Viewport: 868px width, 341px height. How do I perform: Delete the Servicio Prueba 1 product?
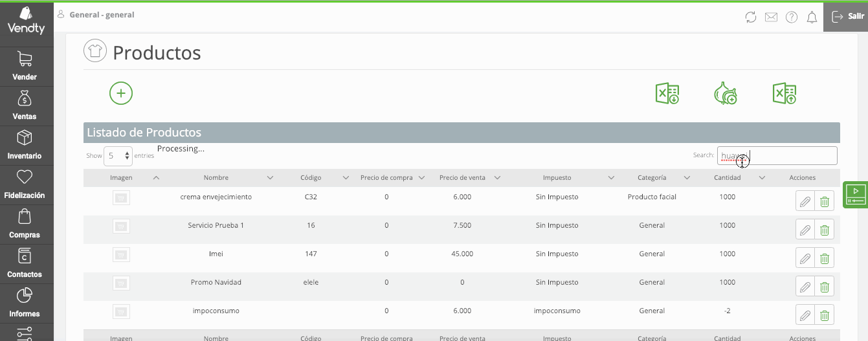pyautogui.click(x=824, y=230)
